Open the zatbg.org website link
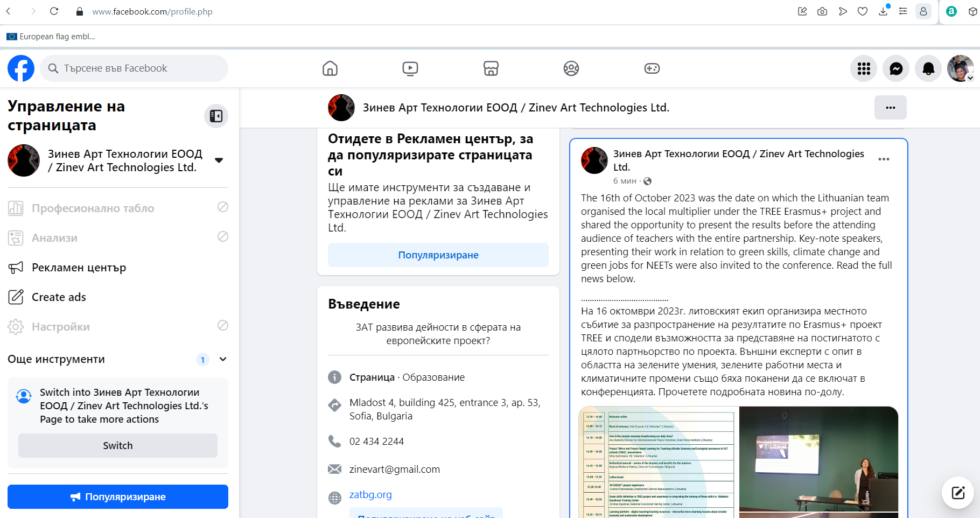The image size is (980, 518). point(370,495)
